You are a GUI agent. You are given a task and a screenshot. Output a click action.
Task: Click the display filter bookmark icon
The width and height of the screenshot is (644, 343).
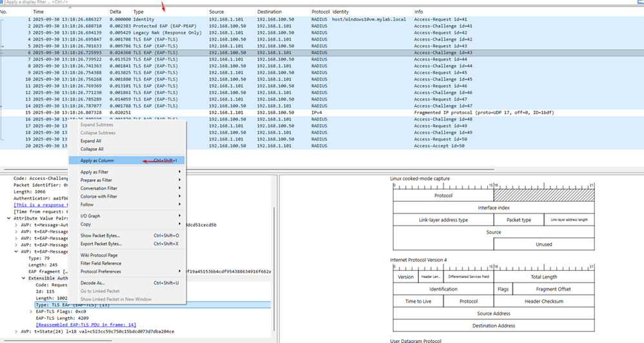[x=3, y=3]
